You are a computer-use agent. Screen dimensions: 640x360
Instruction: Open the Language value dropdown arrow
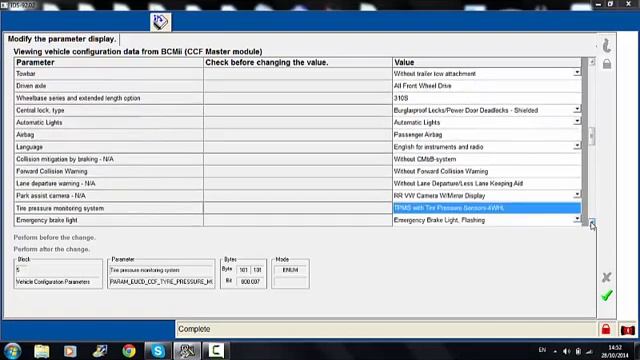click(577, 146)
